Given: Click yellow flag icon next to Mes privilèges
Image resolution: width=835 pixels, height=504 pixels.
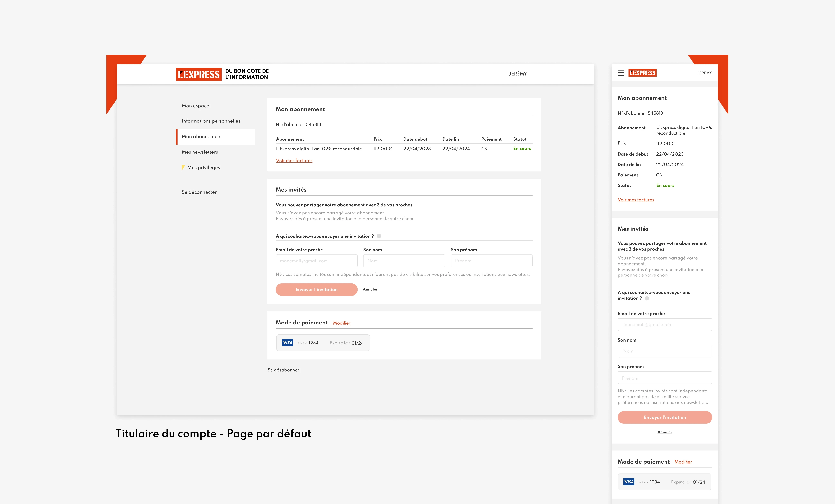Looking at the screenshot, I should (183, 167).
